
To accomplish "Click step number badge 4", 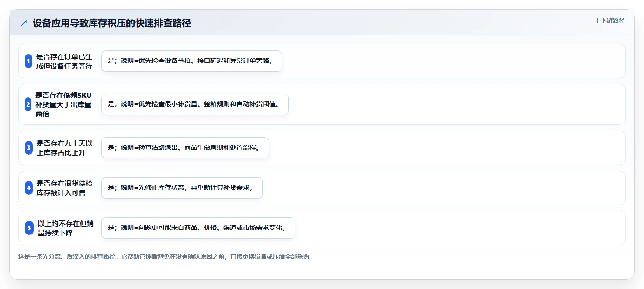I will coord(28,188).
